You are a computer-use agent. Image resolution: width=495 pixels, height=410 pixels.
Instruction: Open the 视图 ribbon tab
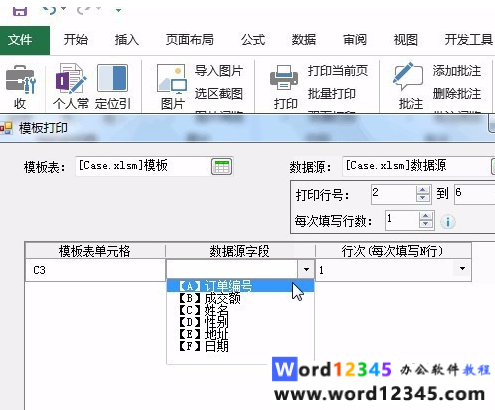405,40
